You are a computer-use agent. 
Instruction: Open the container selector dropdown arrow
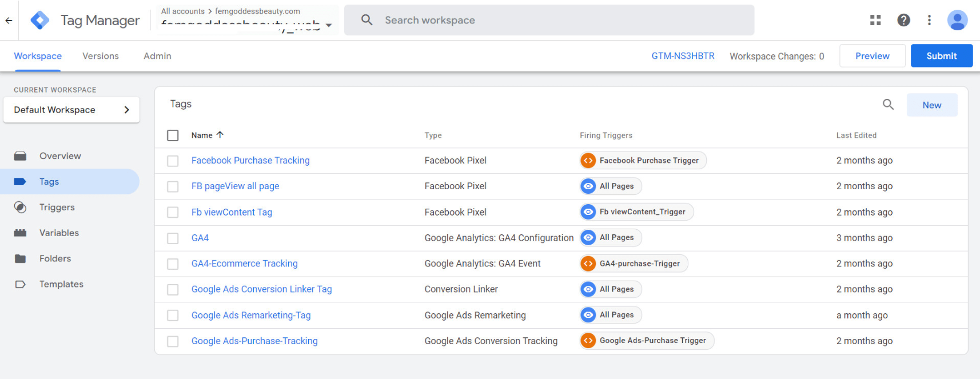point(329,25)
